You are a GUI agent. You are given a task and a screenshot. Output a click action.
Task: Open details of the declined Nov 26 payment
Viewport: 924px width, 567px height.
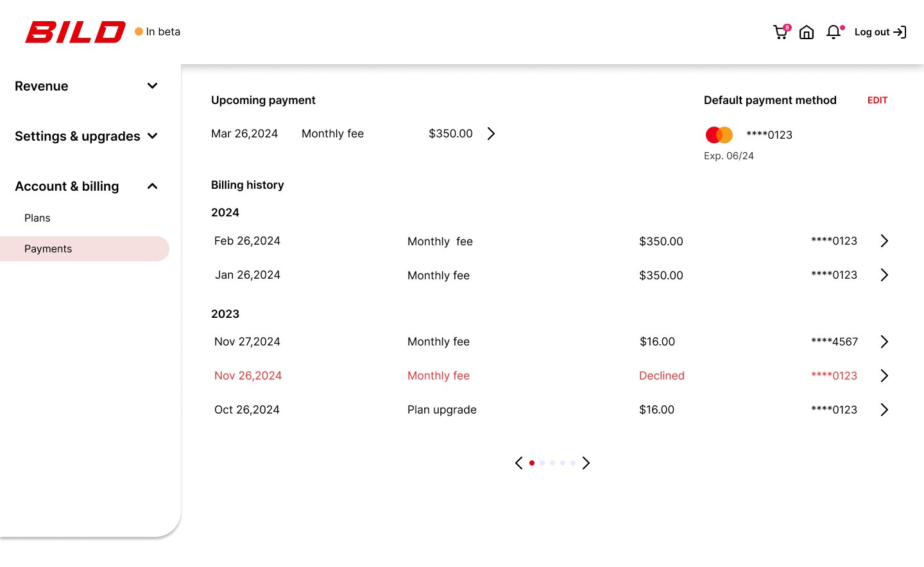[884, 376]
